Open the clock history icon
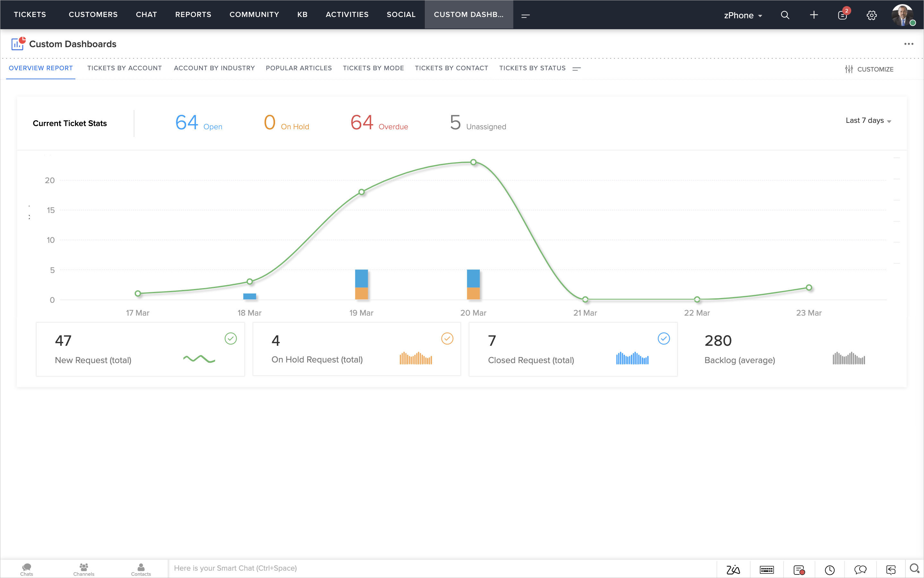The image size is (924, 578). pyautogui.click(x=829, y=570)
